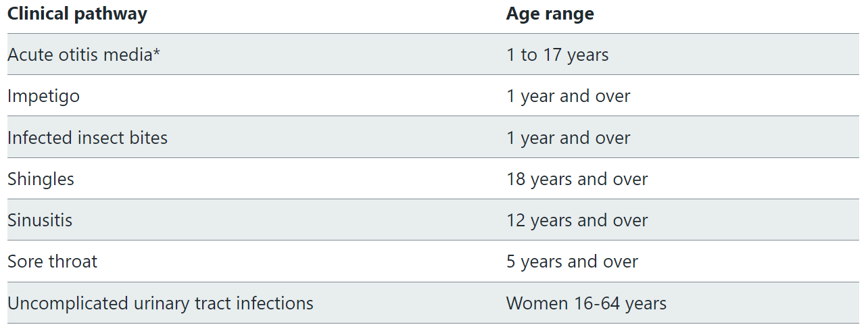Click Impetigo's 1 year and over value

pyautogui.click(x=568, y=96)
